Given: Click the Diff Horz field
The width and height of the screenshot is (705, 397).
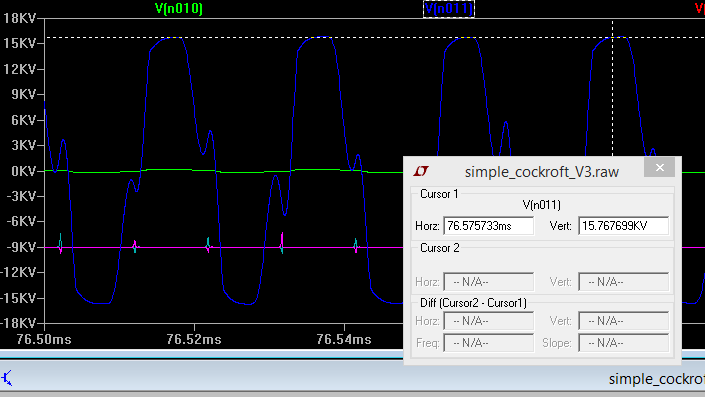Looking at the screenshot, I should (488, 321).
